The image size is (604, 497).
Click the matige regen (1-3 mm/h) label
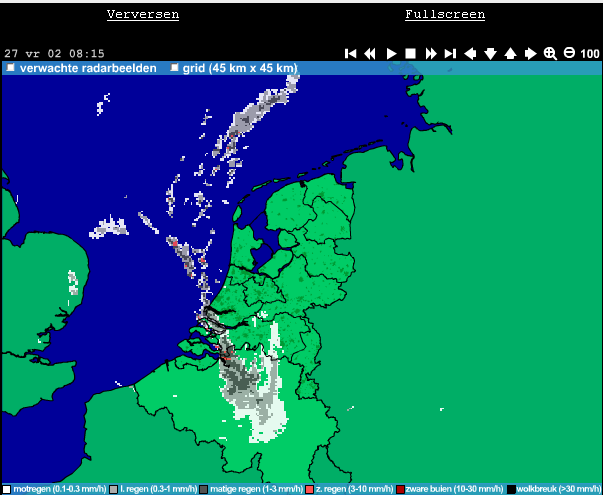[256, 489]
